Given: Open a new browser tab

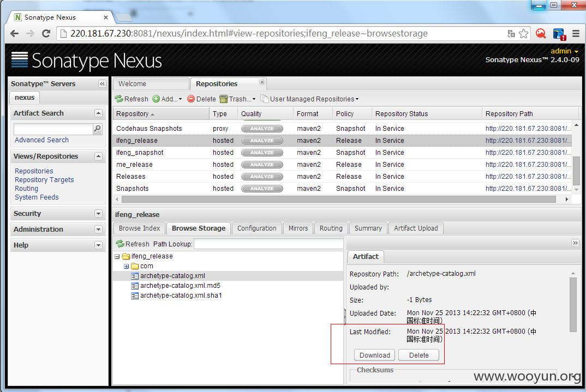Looking at the screenshot, I should (x=124, y=17).
